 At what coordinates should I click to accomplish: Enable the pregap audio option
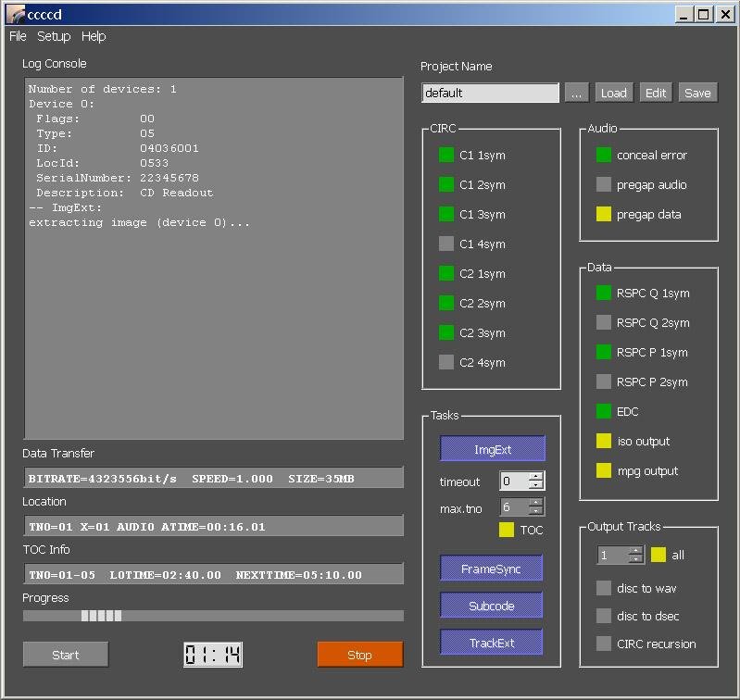[603, 184]
